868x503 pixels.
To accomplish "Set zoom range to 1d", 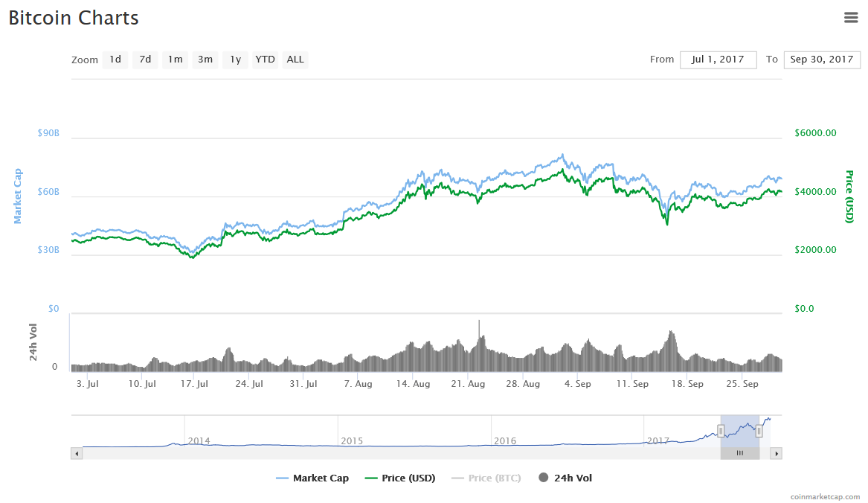I will pyautogui.click(x=115, y=60).
